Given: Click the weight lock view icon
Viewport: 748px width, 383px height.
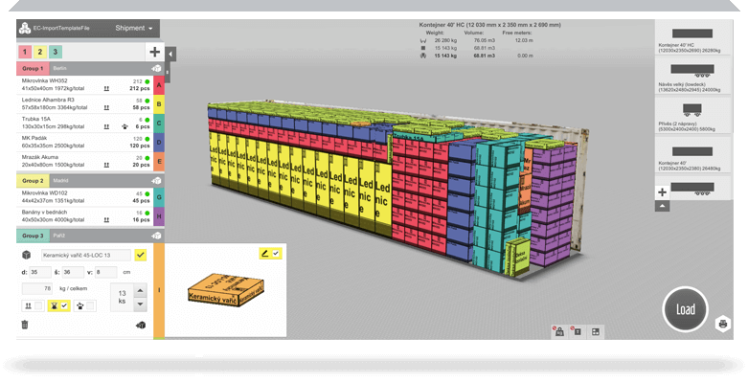Looking at the screenshot, I should pyautogui.click(x=560, y=332).
